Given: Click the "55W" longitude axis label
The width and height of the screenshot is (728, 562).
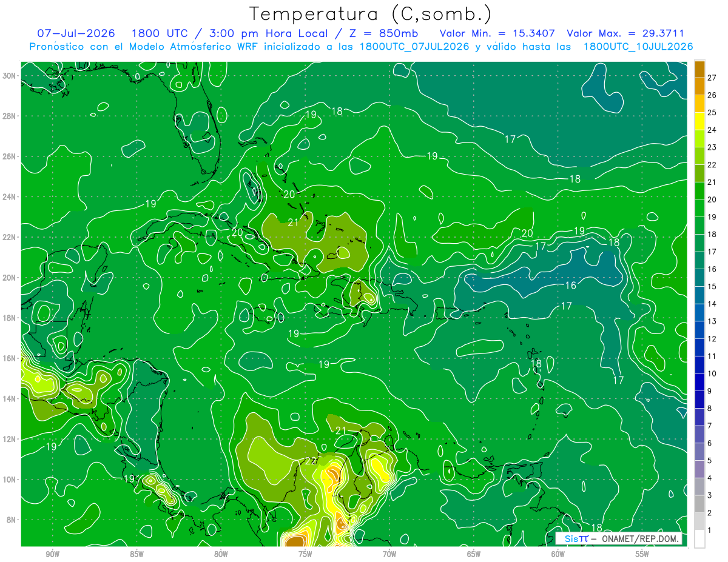Looking at the screenshot, I should pyautogui.click(x=642, y=555).
